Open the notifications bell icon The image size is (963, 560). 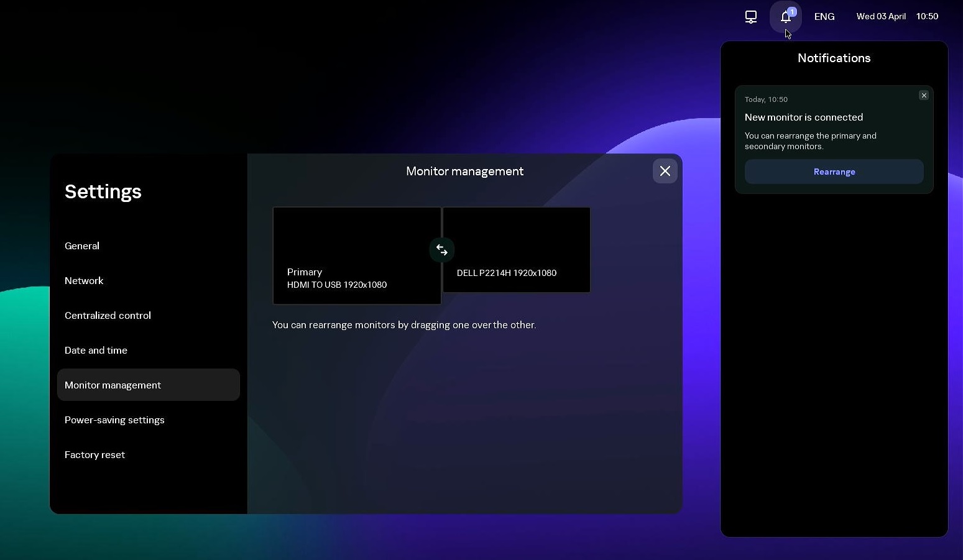[785, 17]
